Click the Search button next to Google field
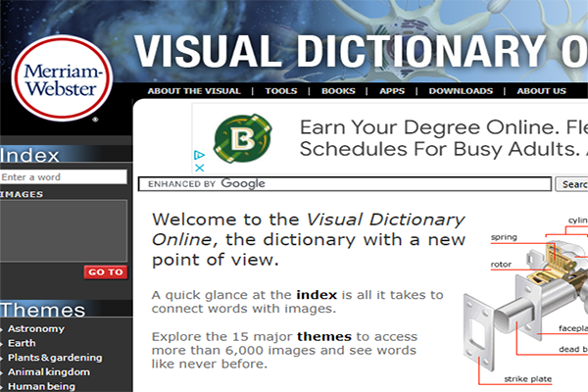This screenshot has height=392, width=588. click(x=573, y=183)
